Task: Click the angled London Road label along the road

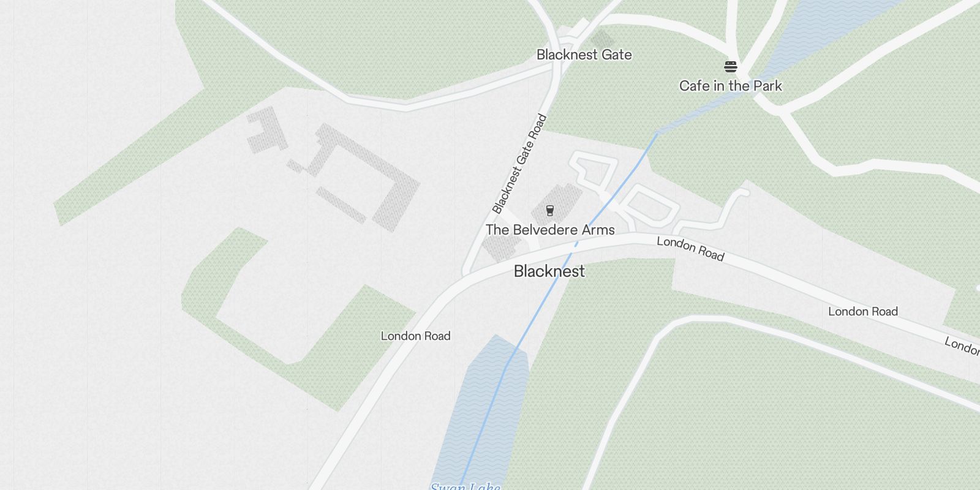Action: 690,249
